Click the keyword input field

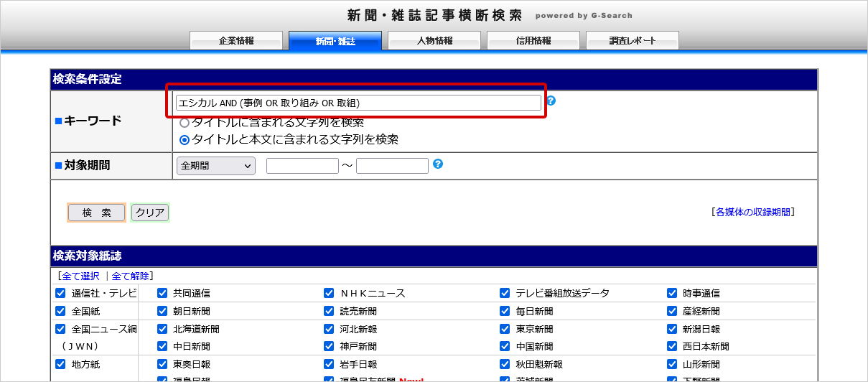pos(358,103)
